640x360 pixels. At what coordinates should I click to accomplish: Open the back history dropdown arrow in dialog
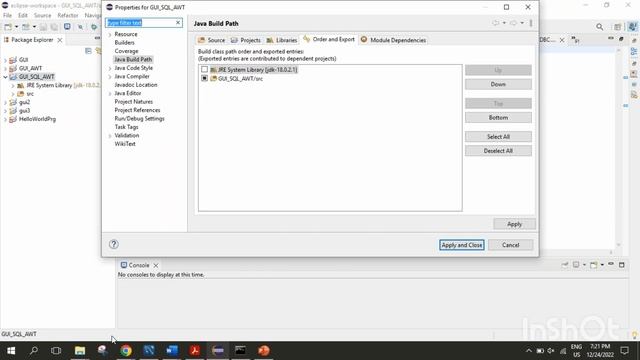pyautogui.click(x=504, y=23)
